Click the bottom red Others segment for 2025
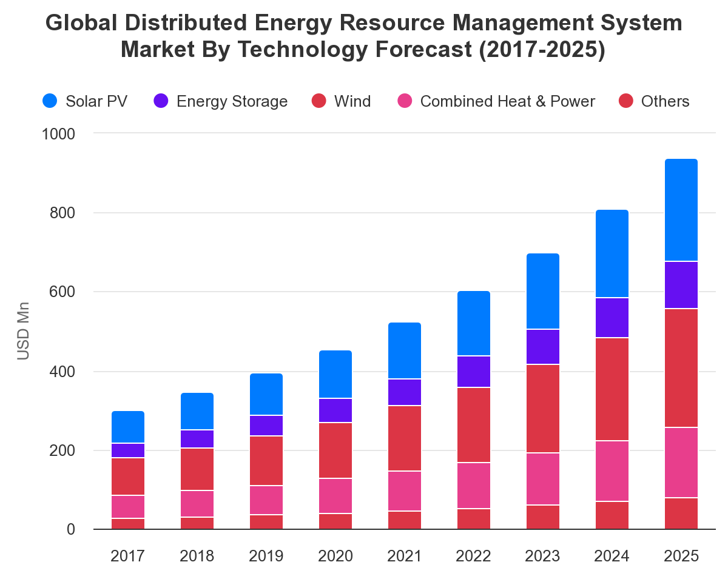The width and height of the screenshot is (728, 582). click(681, 513)
